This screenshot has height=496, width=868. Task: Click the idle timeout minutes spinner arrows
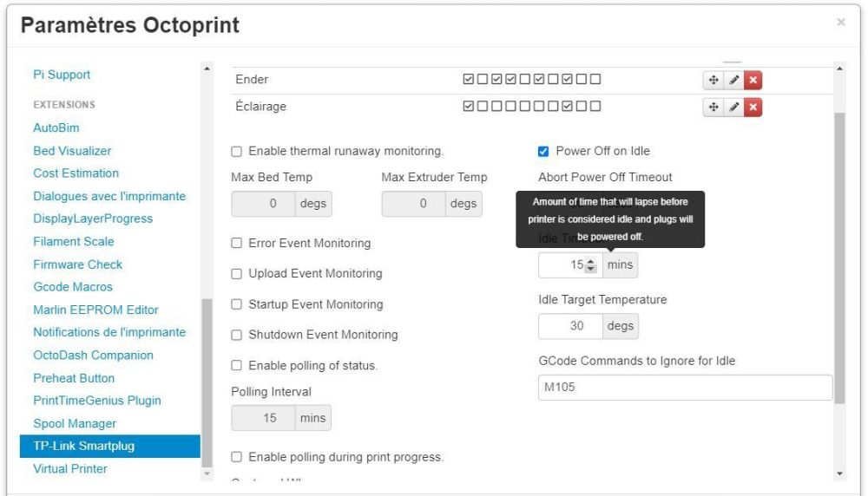[x=591, y=265]
